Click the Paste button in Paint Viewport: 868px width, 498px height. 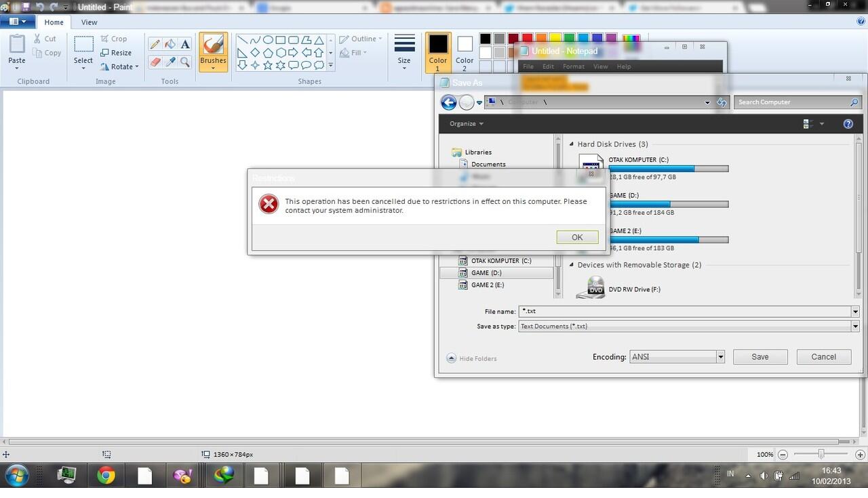coord(17,51)
